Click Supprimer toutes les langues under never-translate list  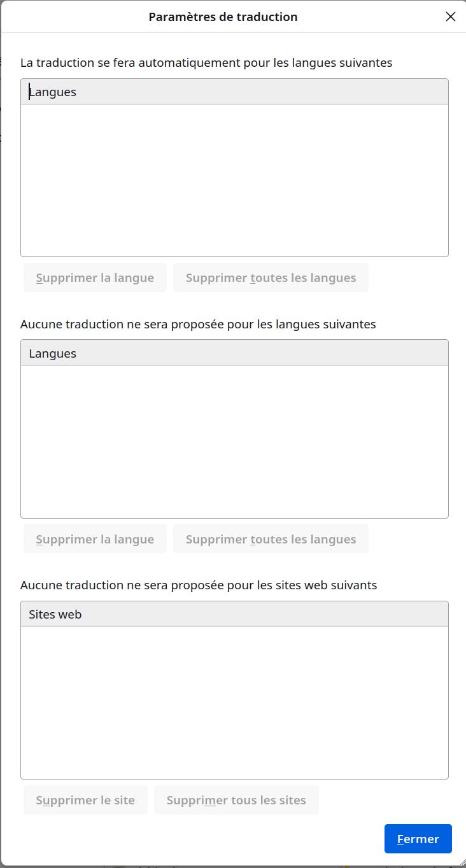tap(271, 539)
